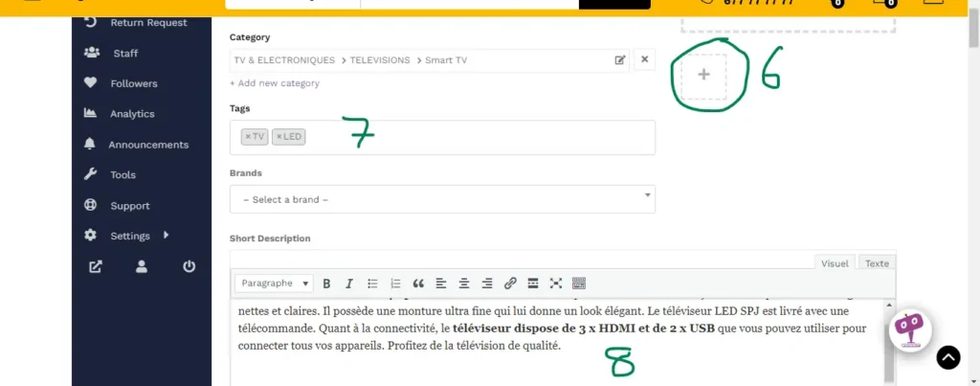Click the insert link icon
This screenshot has height=386, width=980.
510,284
